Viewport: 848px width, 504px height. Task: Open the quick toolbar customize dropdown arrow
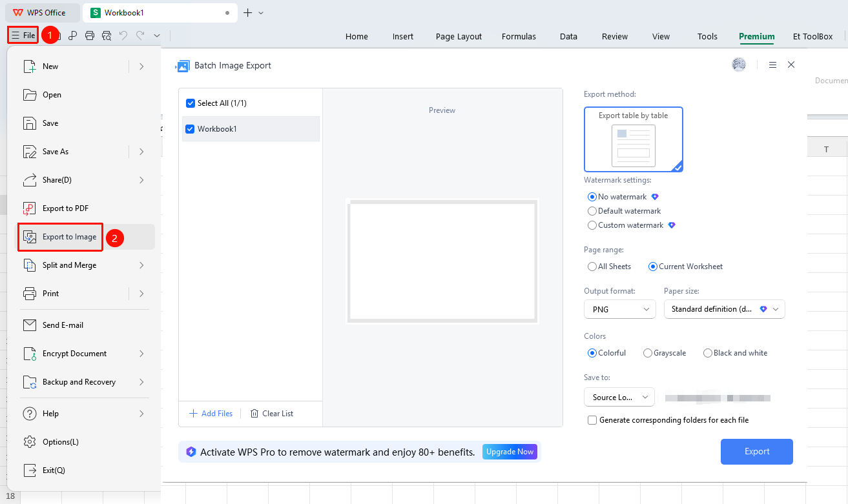pyautogui.click(x=156, y=35)
